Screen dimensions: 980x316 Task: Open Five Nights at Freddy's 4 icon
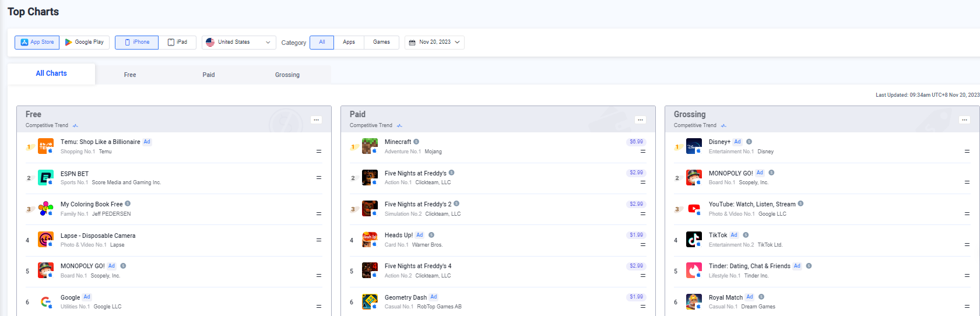pos(370,270)
